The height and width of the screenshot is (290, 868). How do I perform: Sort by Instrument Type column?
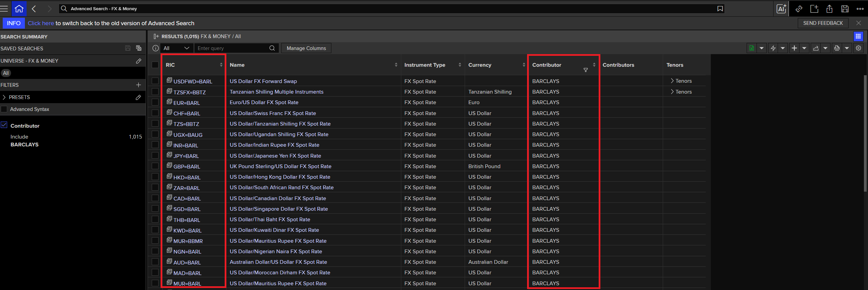460,65
